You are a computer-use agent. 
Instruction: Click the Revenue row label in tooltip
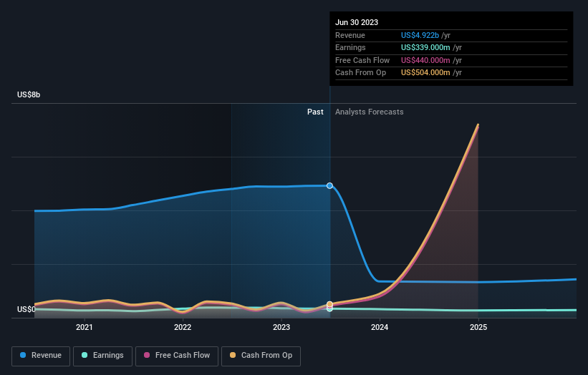tap(350, 35)
